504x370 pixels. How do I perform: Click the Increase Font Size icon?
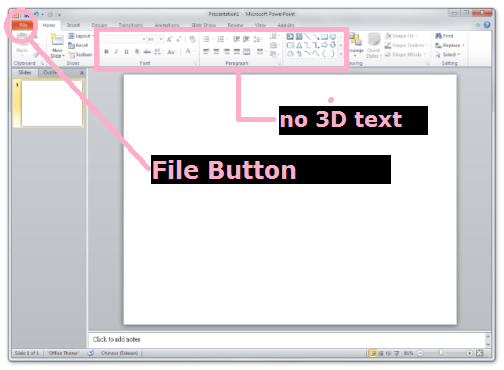click(169, 40)
